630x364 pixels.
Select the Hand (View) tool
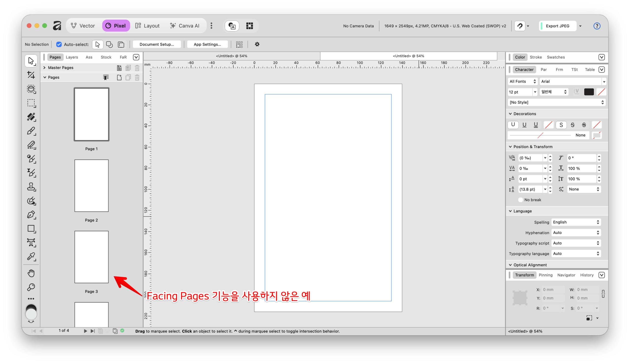click(31, 273)
